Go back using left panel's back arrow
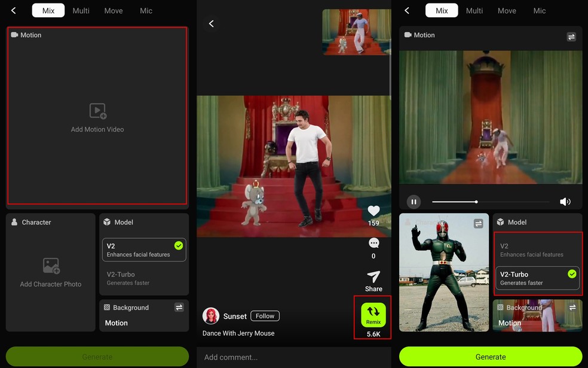The width and height of the screenshot is (588, 368). pyautogui.click(x=14, y=11)
